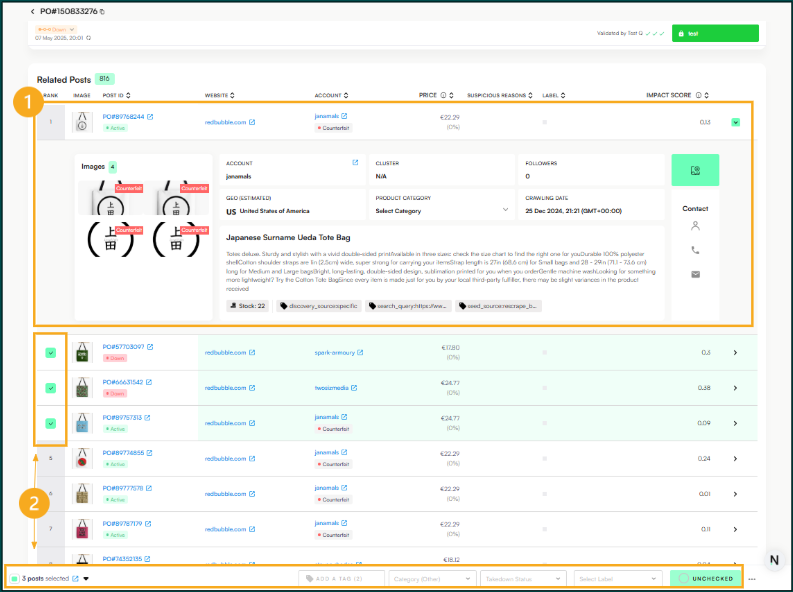Screen dimensions: 793x592
Task: Open redbubble.com link for PO#89768244
Action: [230, 122]
